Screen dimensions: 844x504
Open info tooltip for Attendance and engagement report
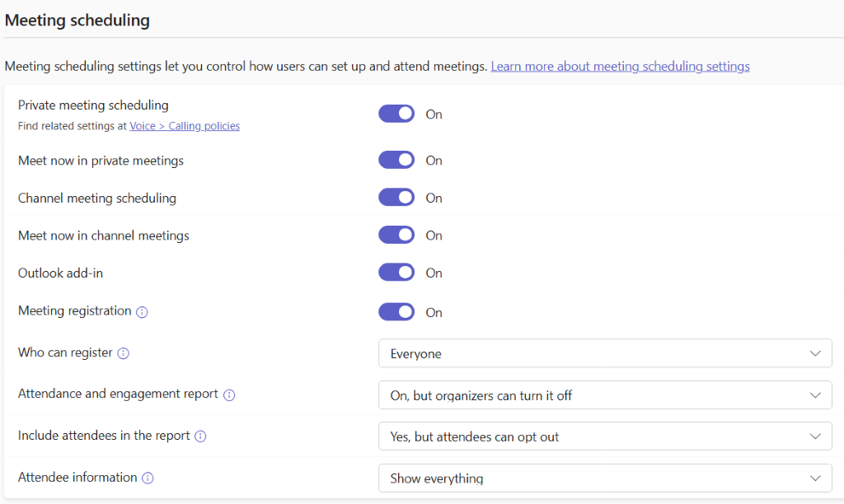(229, 394)
